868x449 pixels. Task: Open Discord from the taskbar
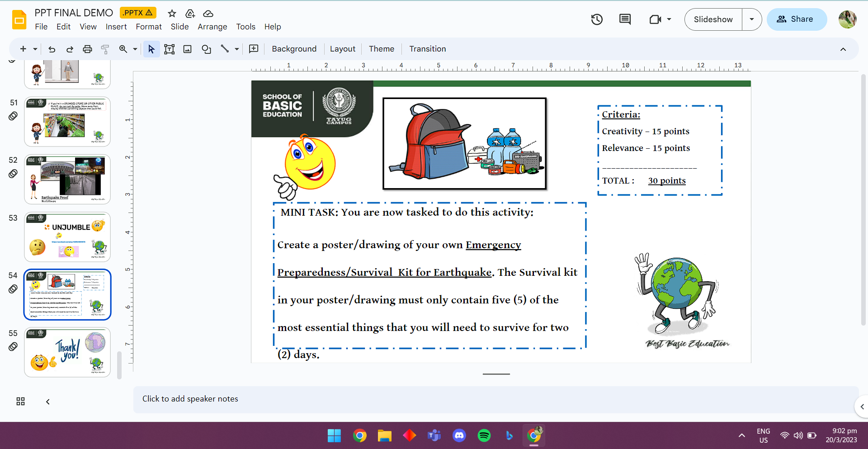click(x=459, y=435)
